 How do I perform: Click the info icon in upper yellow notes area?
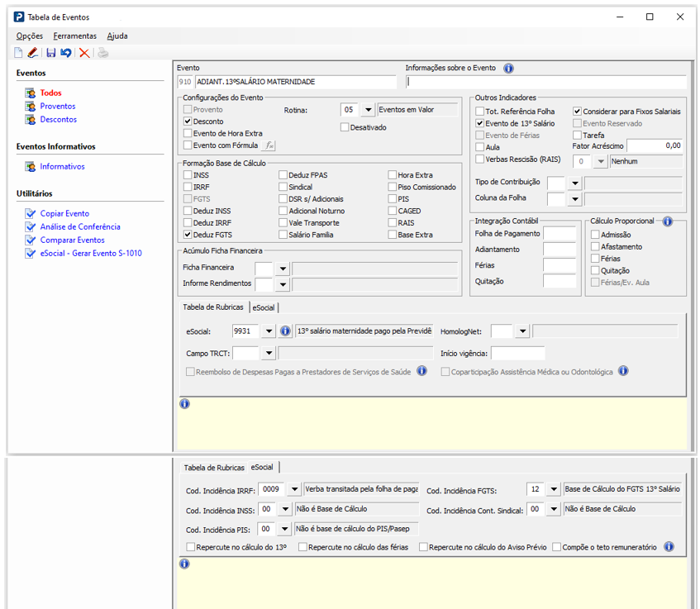click(x=184, y=403)
